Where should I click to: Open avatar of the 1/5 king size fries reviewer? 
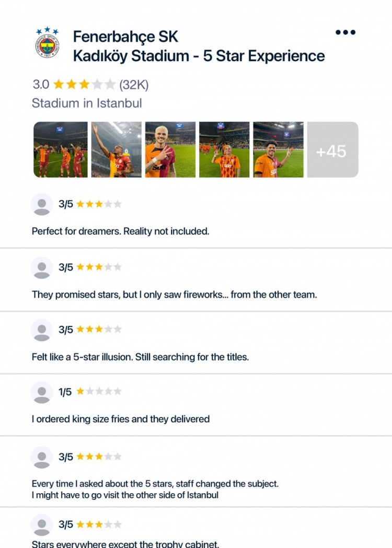42,392
